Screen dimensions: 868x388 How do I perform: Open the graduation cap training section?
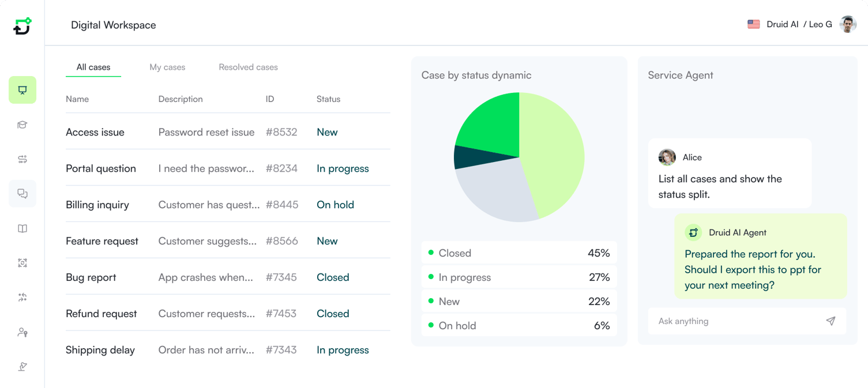pyautogui.click(x=22, y=125)
